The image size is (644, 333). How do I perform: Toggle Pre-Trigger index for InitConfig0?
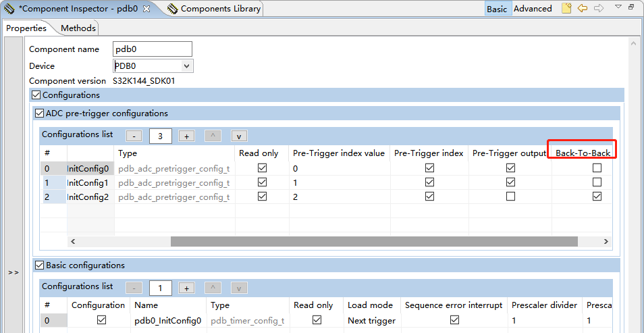[429, 168]
